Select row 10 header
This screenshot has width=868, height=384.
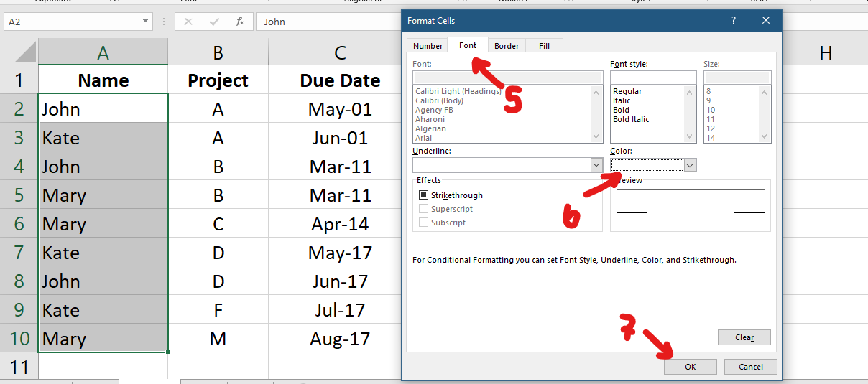[19, 339]
